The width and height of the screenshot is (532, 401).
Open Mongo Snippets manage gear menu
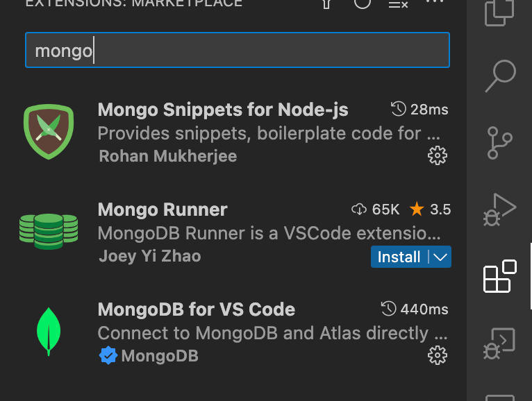(437, 155)
